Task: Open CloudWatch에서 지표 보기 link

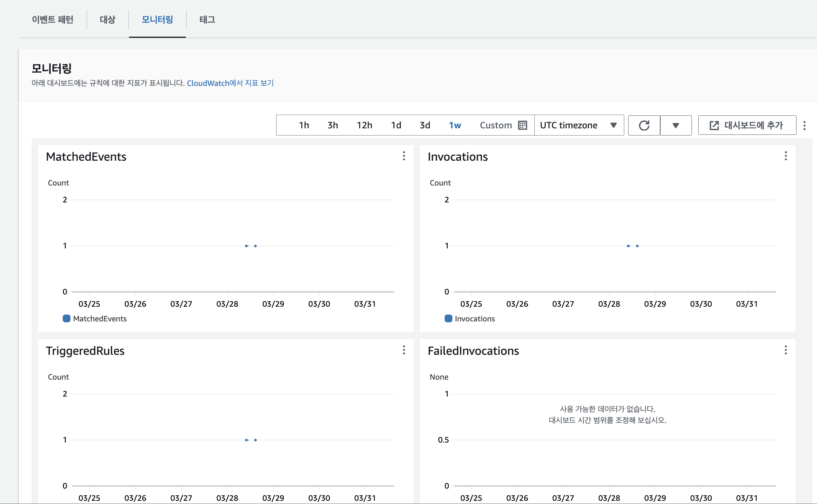Action: tap(230, 83)
